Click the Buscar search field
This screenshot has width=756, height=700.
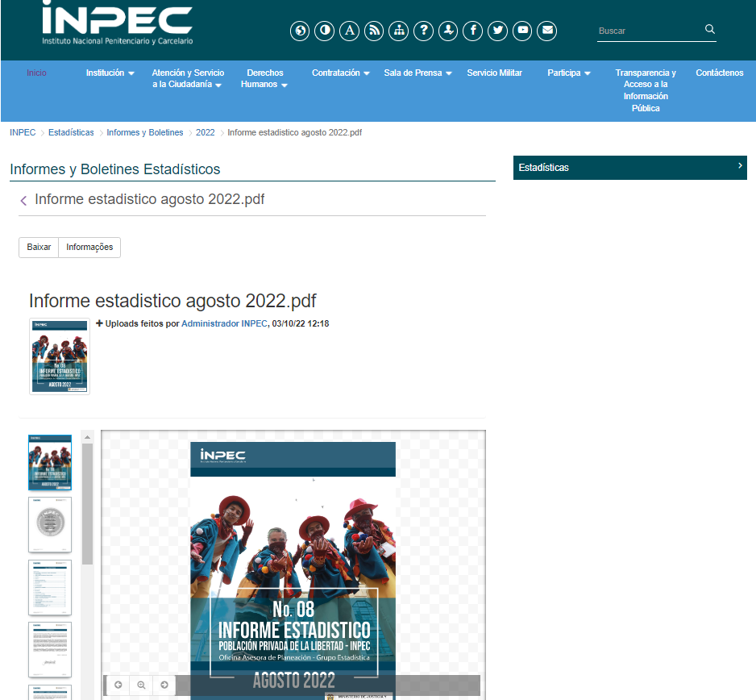click(x=649, y=31)
